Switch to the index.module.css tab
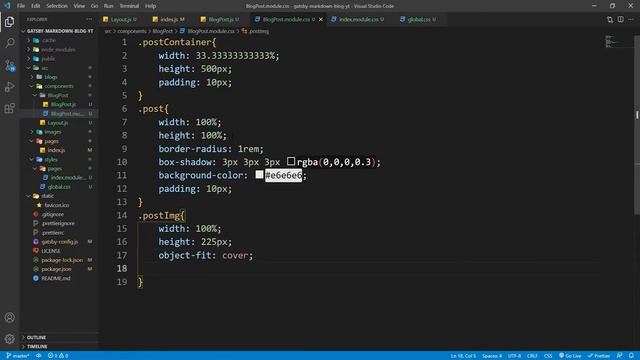The image size is (640, 360). (358, 19)
